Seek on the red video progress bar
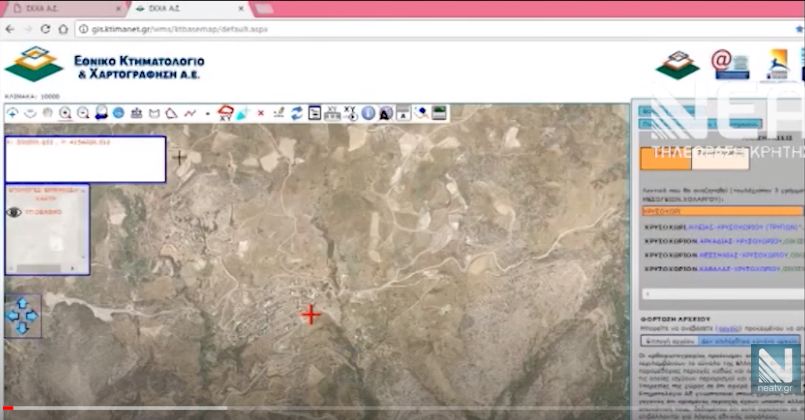805x420 pixels. point(400,407)
